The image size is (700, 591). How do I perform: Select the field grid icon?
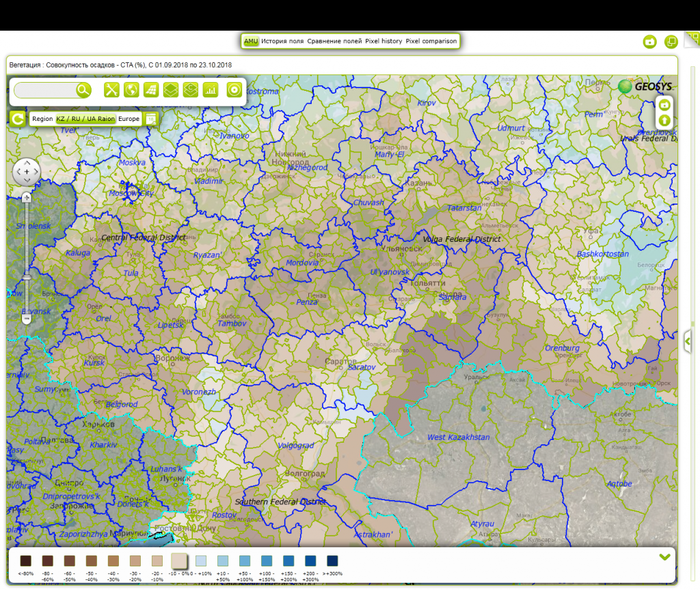click(151, 90)
